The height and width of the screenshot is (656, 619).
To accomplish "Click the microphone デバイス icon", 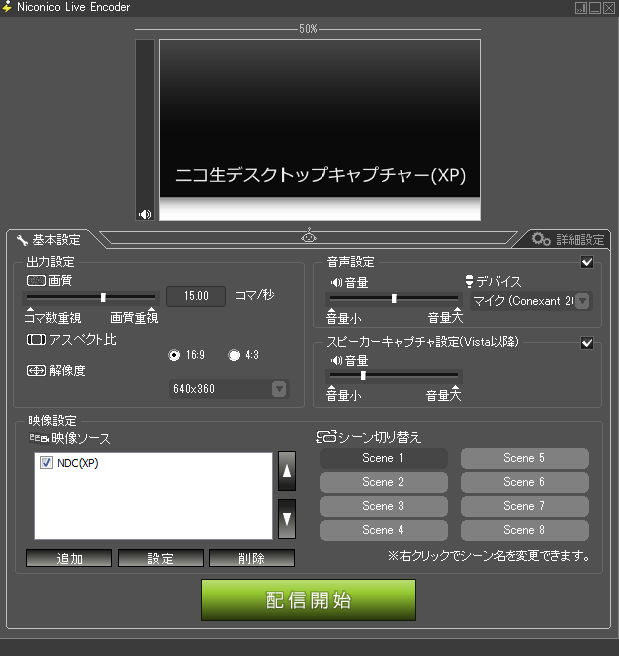I will 469,281.
